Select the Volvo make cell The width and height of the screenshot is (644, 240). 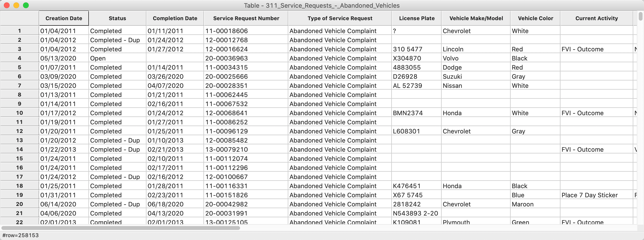476,58
